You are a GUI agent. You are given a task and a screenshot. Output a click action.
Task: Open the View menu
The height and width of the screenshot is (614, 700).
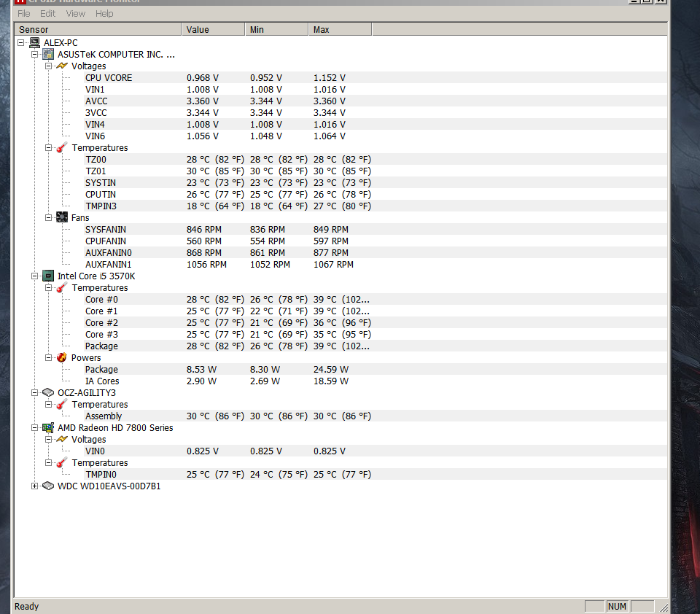click(75, 14)
